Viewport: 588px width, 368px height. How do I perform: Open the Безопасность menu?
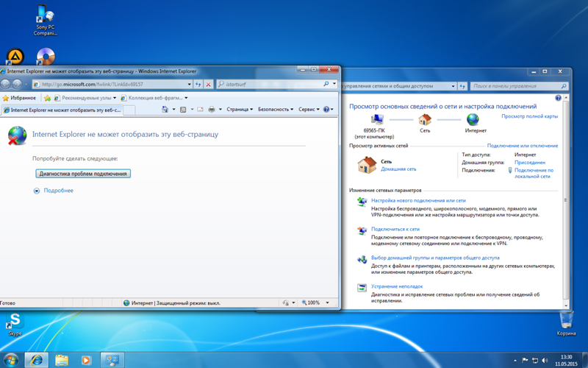point(276,109)
